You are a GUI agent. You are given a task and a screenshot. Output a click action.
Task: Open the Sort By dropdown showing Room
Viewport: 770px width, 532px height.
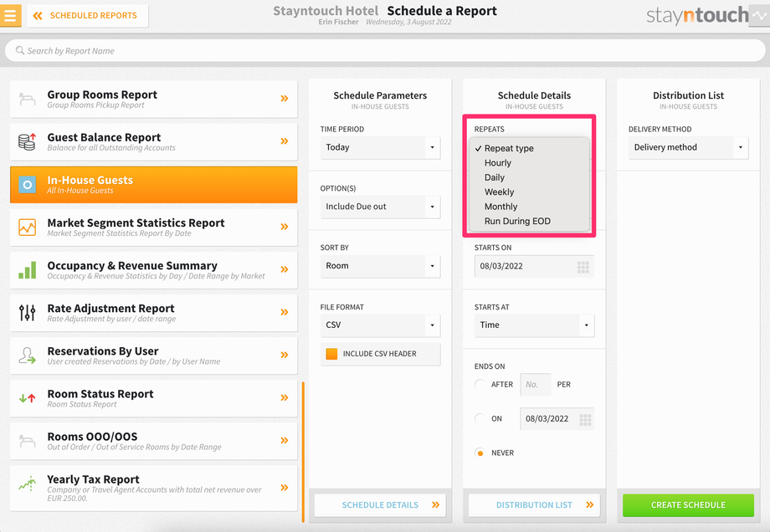tap(380, 266)
